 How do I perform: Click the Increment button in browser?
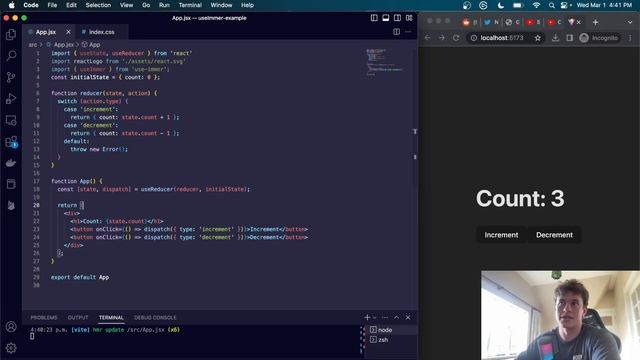501,235
